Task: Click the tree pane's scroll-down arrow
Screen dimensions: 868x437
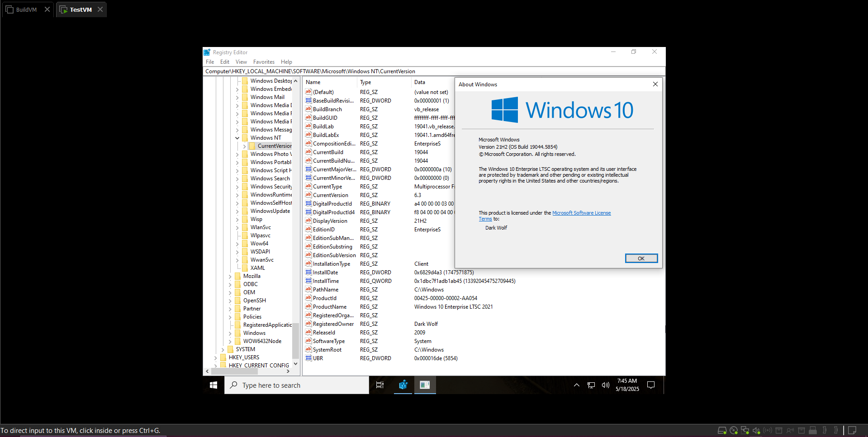Action: [295, 363]
